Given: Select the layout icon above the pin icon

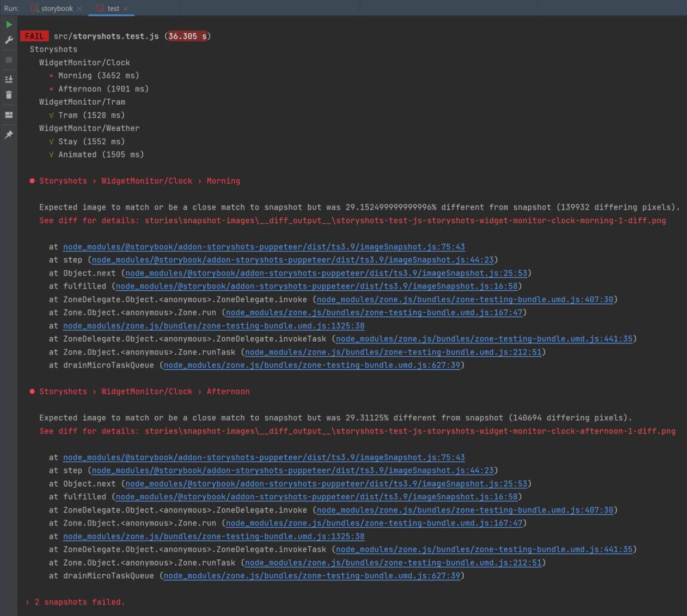Looking at the screenshot, I should point(9,114).
